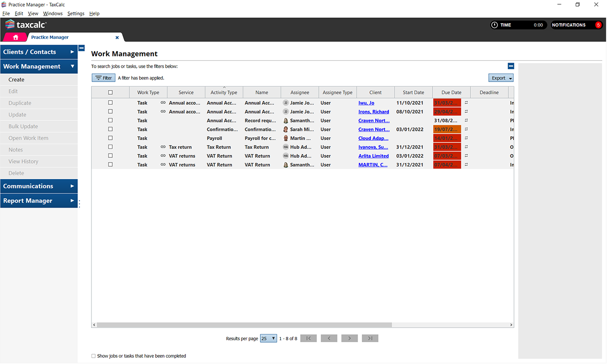Image resolution: width=607 pixels, height=364 pixels.
Task: Tick checkbox for Payroll task
Action: [x=110, y=138]
